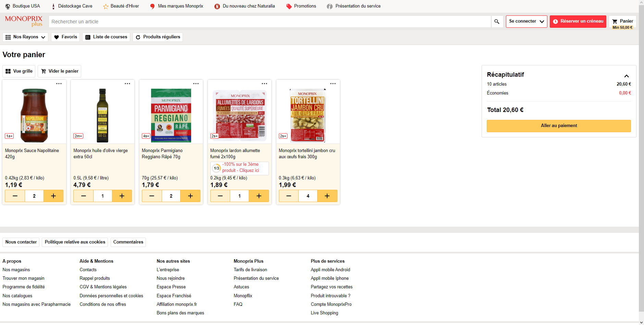Click the 1/3 promotion offer on lardon
This screenshot has height=325, width=644.
tap(239, 168)
